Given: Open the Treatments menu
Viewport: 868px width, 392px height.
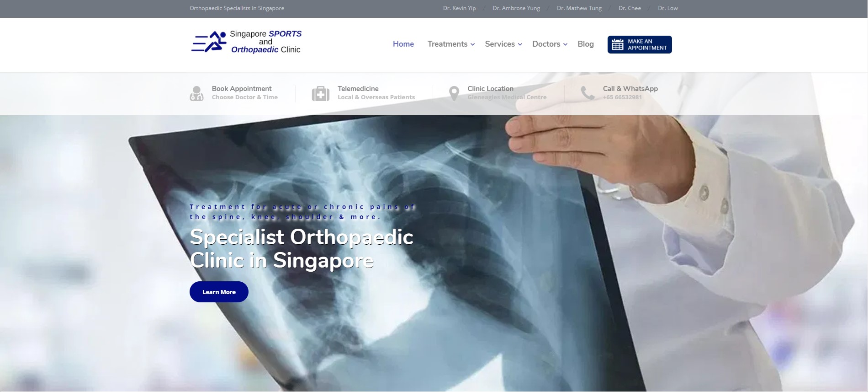Looking at the screenshot, I should pyautogui.click(x=447, y=44).
